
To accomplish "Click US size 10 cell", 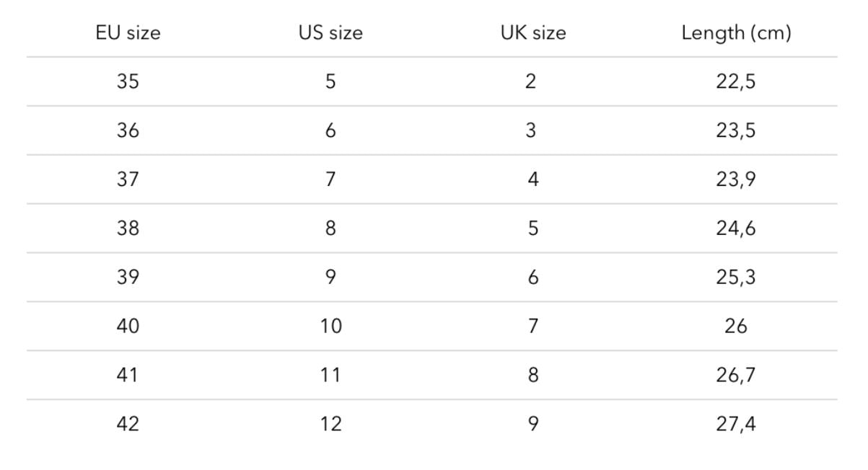I will tap(330, 327).
